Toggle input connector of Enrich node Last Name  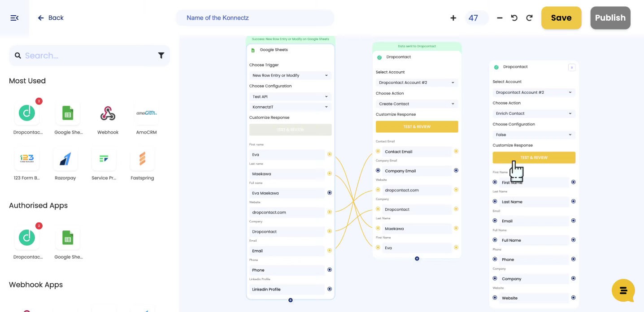[495, 201]
